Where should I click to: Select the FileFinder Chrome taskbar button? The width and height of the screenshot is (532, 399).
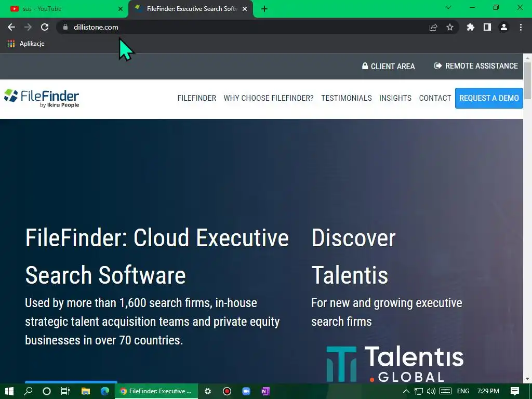coord(156,391)
